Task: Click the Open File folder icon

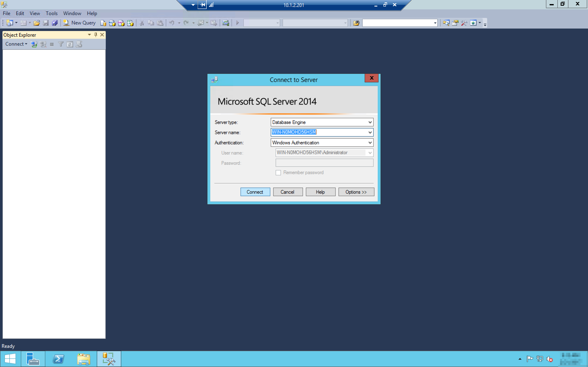Action: [37, 23]
